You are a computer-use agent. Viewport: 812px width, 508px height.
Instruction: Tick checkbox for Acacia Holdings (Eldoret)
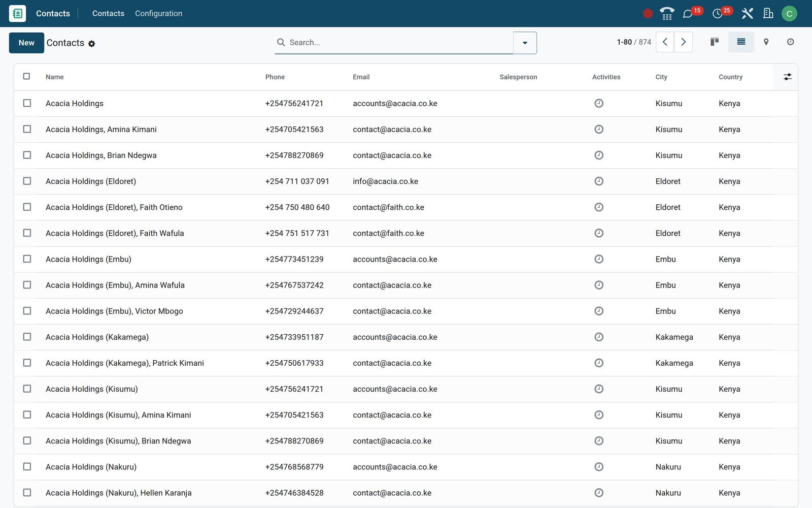coord(27,181)
